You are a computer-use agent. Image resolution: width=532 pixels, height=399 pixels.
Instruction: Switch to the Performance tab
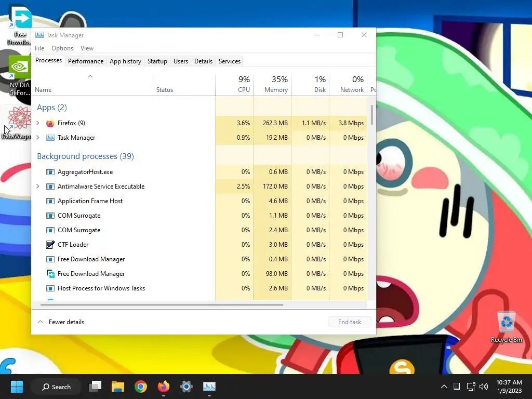pyautogui.click(x=86, y=61)
